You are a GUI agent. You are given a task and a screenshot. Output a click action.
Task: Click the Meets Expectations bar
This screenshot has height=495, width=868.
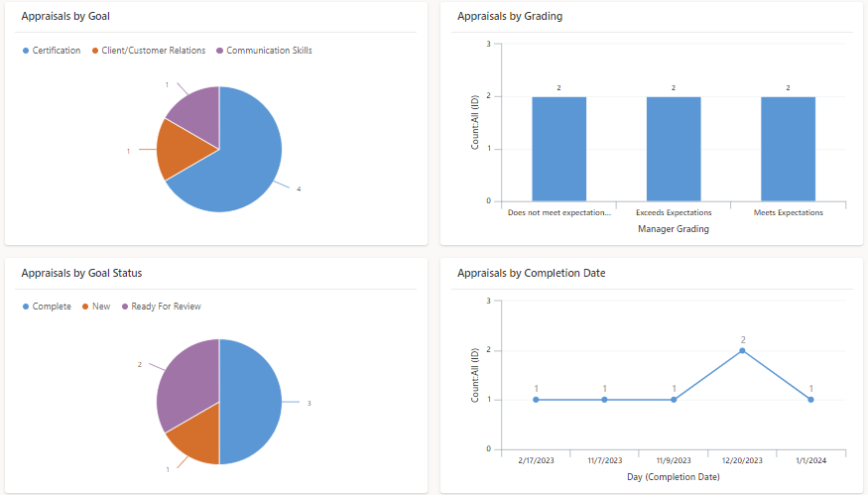point(789,149)
